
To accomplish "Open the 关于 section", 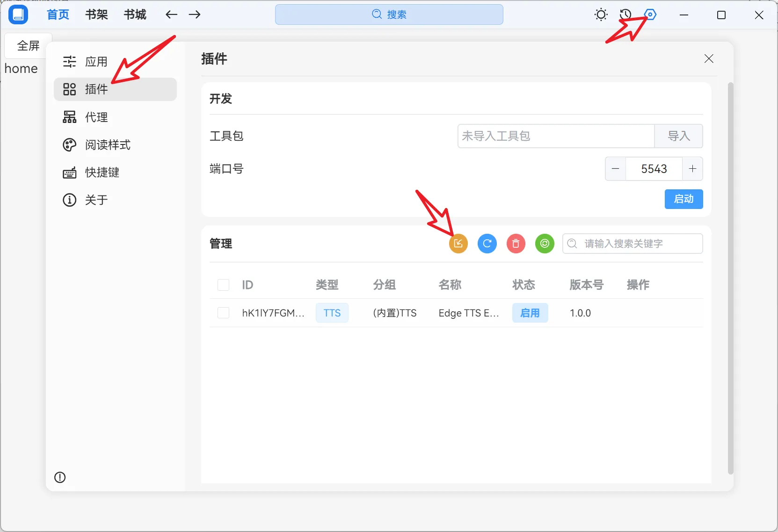I will tap(115, 200).
